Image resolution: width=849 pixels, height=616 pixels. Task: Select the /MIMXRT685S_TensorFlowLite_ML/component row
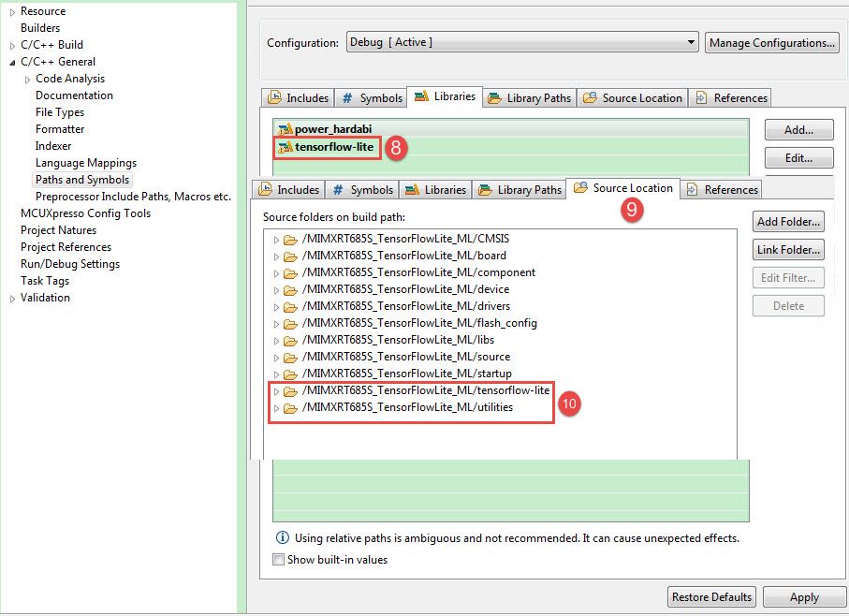pos(418,272)
